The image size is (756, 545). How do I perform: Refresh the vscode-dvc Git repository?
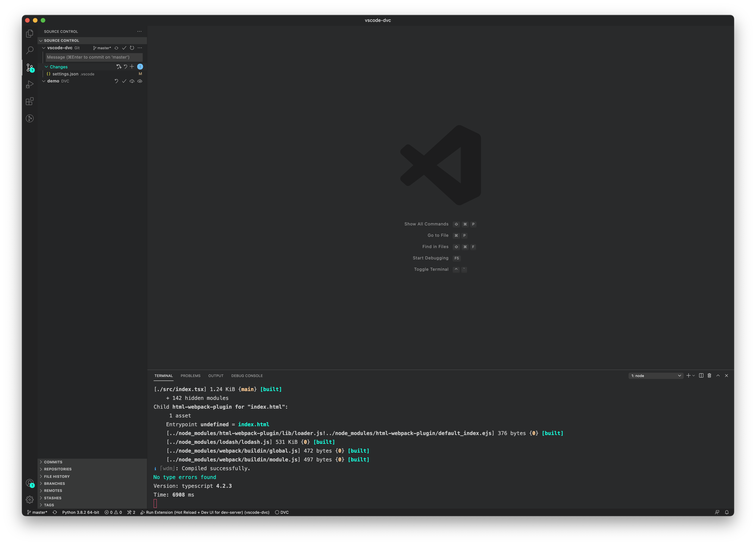[x=132, y=48]
